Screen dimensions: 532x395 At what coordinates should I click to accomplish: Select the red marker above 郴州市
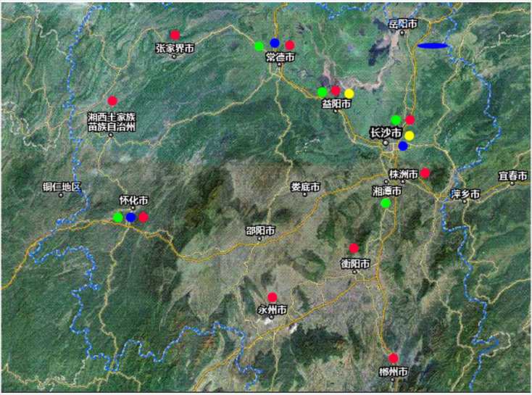tap(393, 358)
